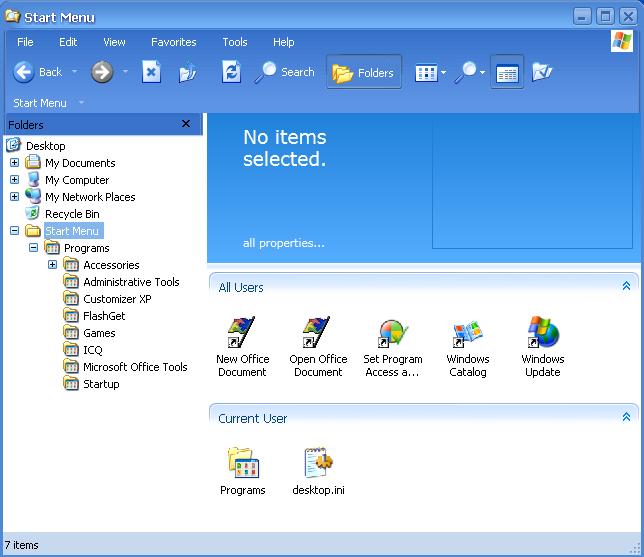The height and width of the screenshot is (557, 644).
Task: Click the Delete (X page) toolbar icon
Action: (x=151, y=72)
